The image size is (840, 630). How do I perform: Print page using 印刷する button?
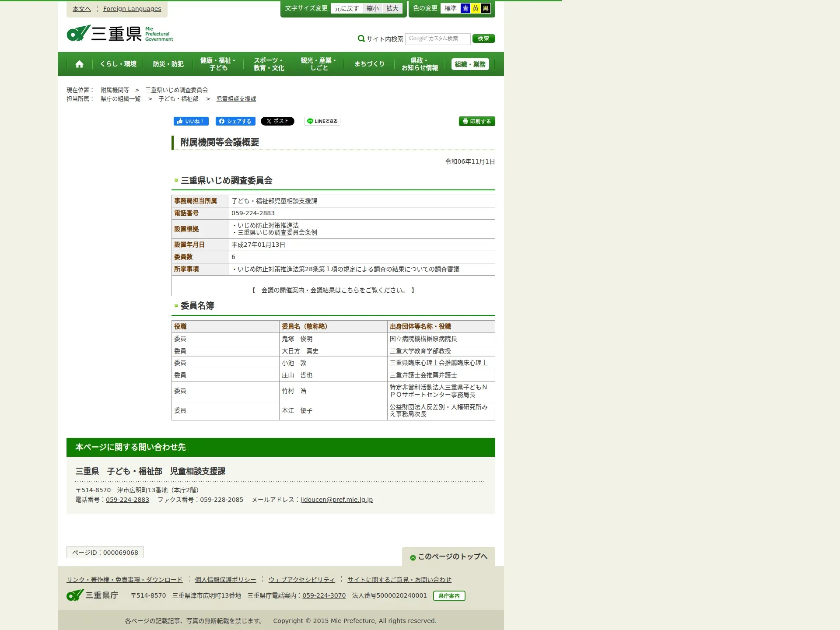tap(476, 121)
